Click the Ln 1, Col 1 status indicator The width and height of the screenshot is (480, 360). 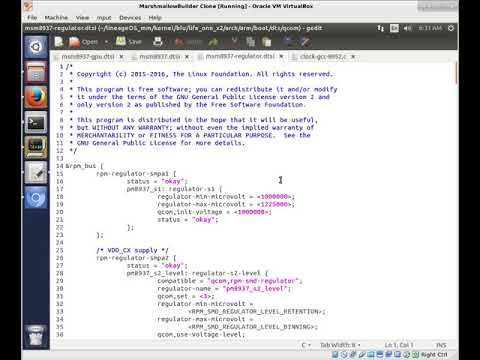pyautogui.click(x=399, y=345)
